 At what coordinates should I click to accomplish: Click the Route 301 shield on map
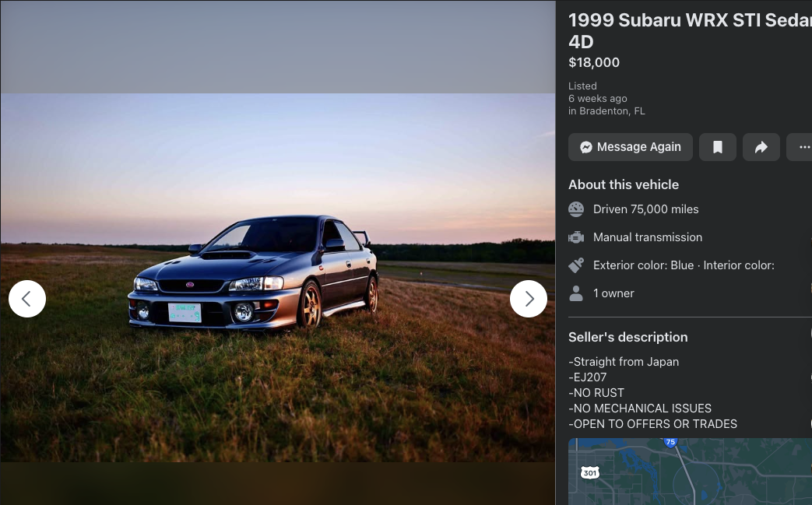pos(590,472)
